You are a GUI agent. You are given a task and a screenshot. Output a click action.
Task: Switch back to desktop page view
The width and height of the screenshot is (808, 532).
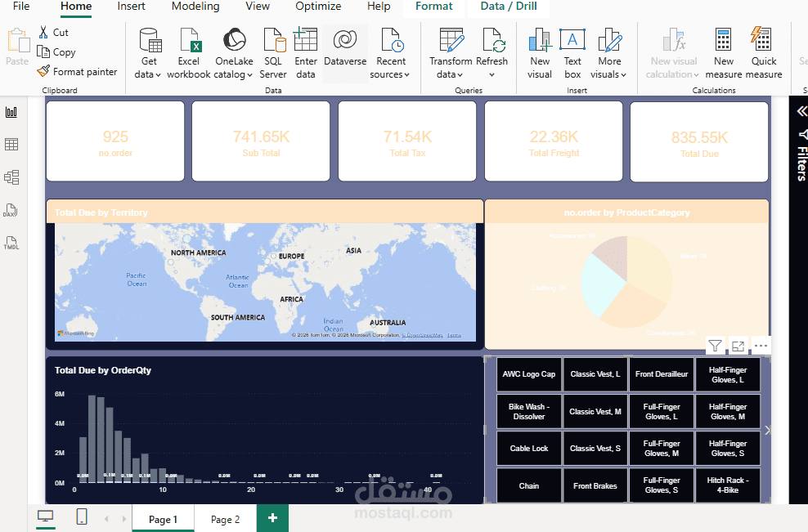tap(45, 517)
